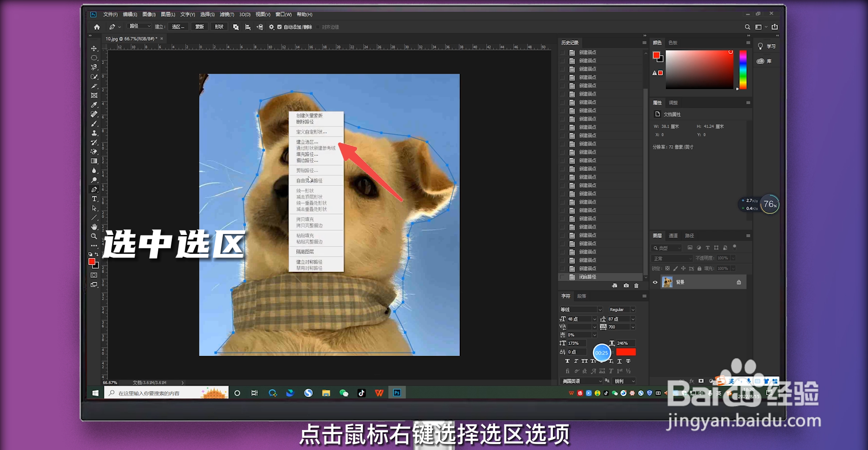Click the 蒙版 button in options bar
Image resolution: width=868 pixels, height=450 pixels.
pyautogui.click(x=200, y=27)
